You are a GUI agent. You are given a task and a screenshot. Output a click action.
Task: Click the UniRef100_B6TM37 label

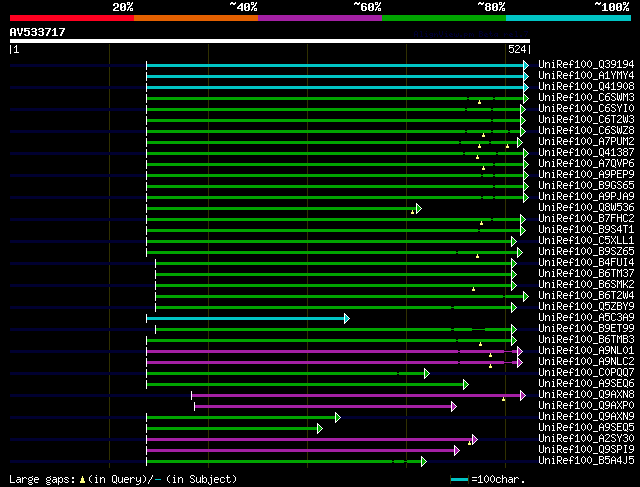[x=586, y=274]
